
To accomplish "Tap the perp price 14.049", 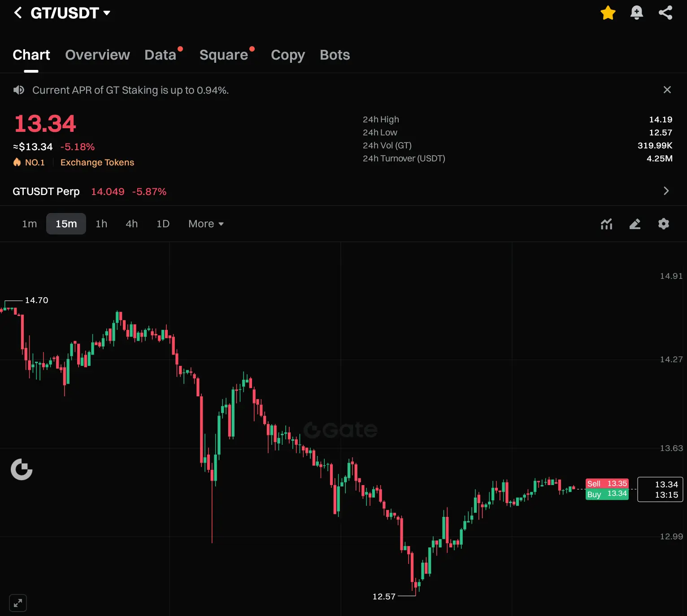I will click(108, 191).
